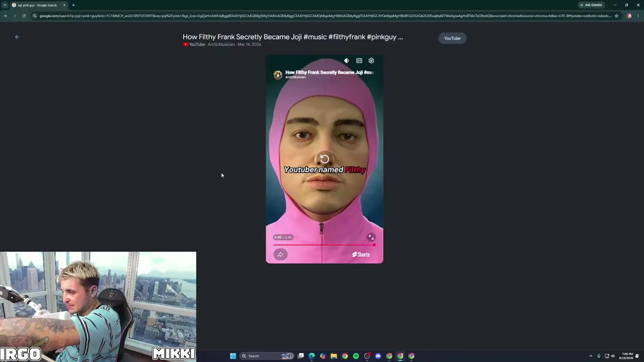
Task: Click the 0:49 / 0:49 time display
Action: click(283, 237)
